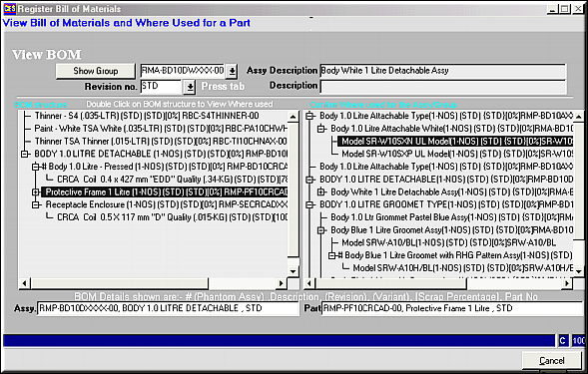Screen dimensions: 588x374
Task: Click the Assy Description field
Action: (442, 71)
